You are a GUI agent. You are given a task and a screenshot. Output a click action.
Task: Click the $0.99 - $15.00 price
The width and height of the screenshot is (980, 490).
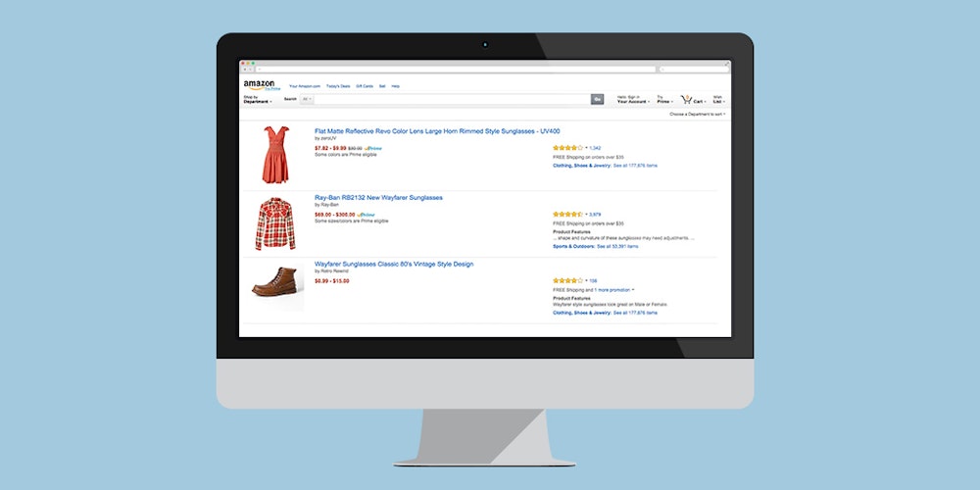coord(332,280)
